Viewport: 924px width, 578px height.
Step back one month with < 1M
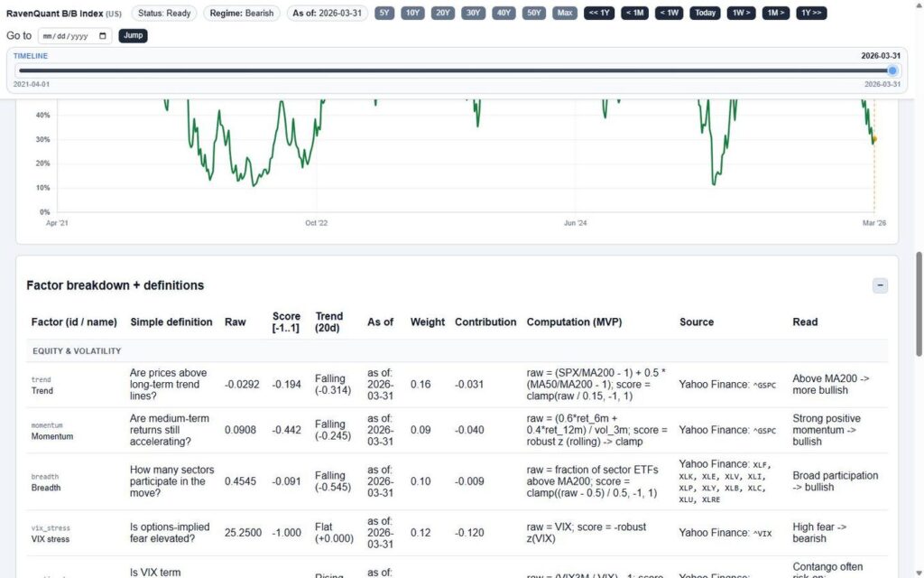[634, 14]
